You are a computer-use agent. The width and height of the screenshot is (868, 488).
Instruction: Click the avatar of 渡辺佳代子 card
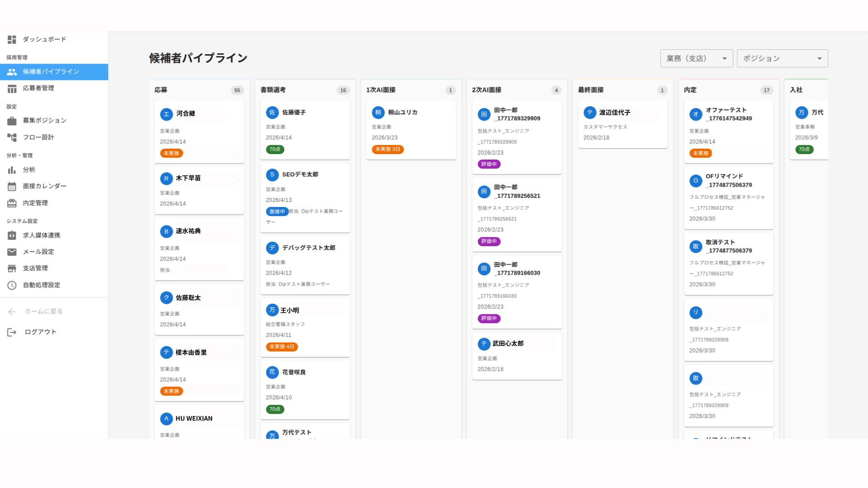tap(590, 113)
